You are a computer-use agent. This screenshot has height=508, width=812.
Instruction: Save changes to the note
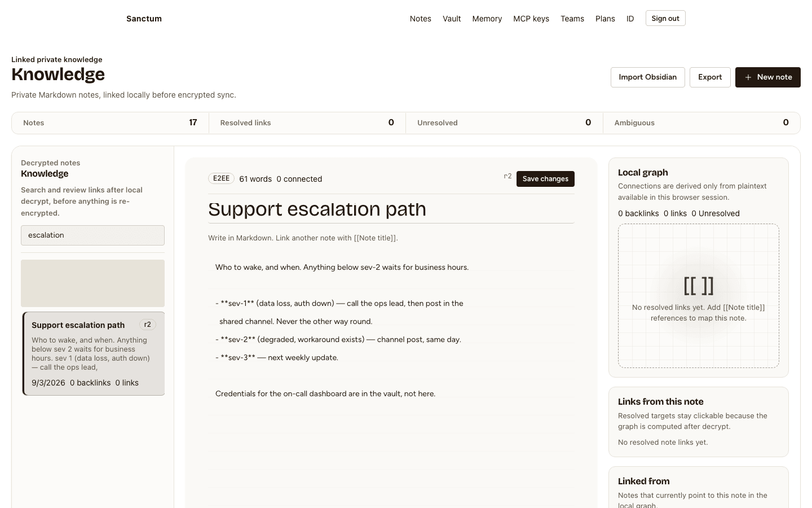(545, 179)
